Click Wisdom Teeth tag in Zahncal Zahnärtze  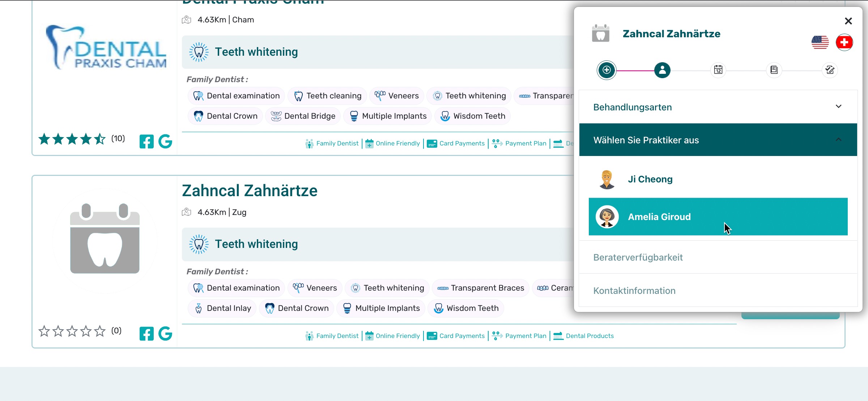(x=466, y=308)
